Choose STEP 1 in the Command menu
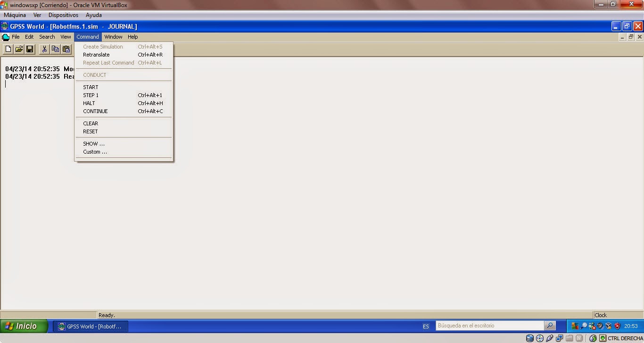 124,95
